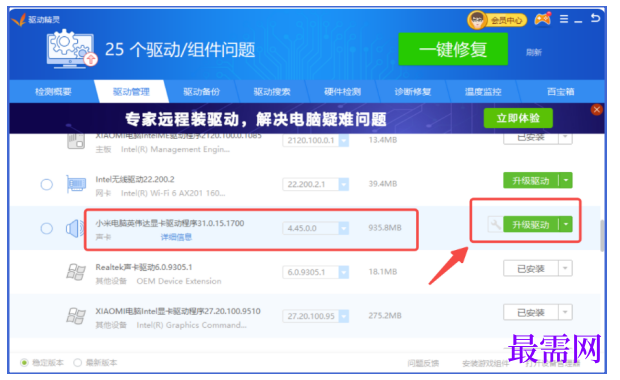Image resolution: width=620 pixels, height=380 pixels.
Task: Choose the 稳定版本 radio option
Action: pyautogui.click(x=24, y=363)
